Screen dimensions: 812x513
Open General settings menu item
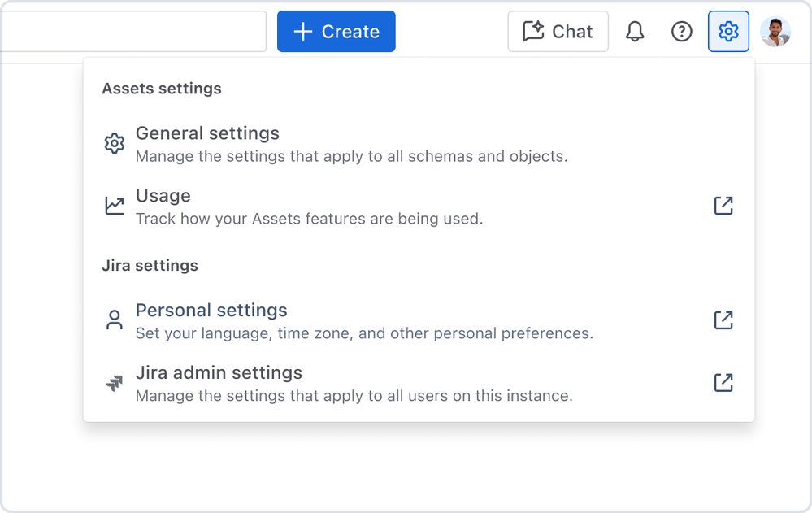click(419, 144)
